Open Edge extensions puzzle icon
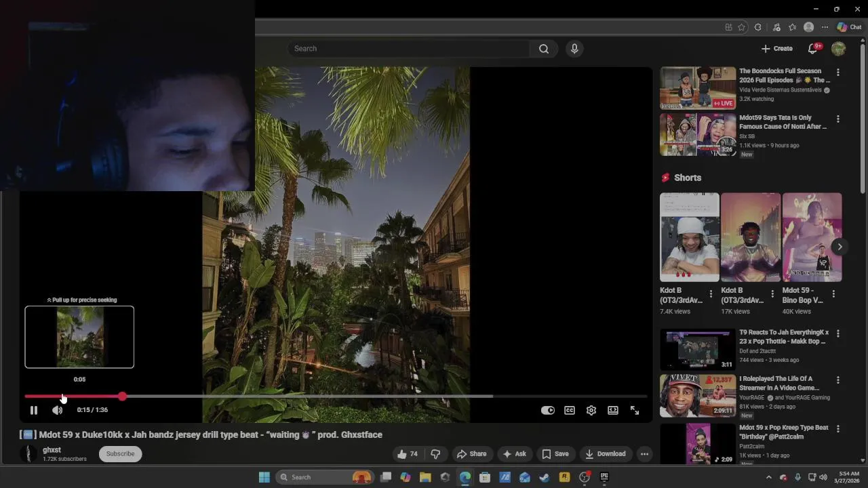This screenshot has width=868, height=488. click(x=758, y=27)
